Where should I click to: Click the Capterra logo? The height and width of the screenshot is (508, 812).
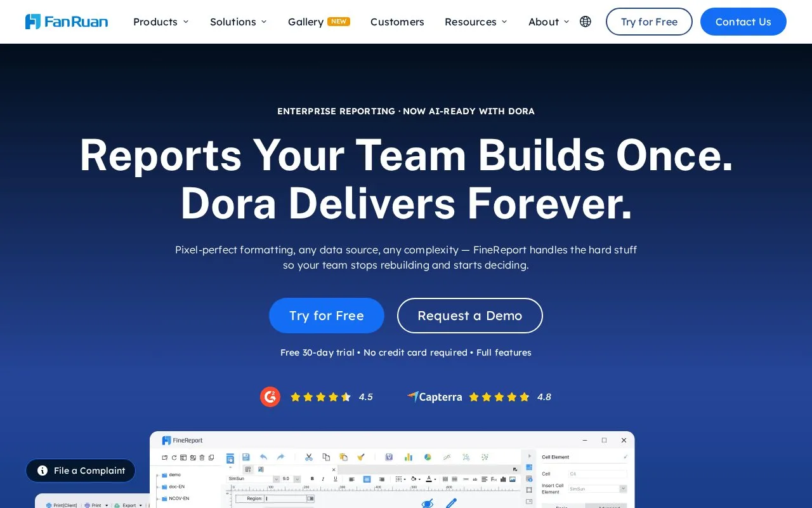pyautogui.click(x=435, y=397)
